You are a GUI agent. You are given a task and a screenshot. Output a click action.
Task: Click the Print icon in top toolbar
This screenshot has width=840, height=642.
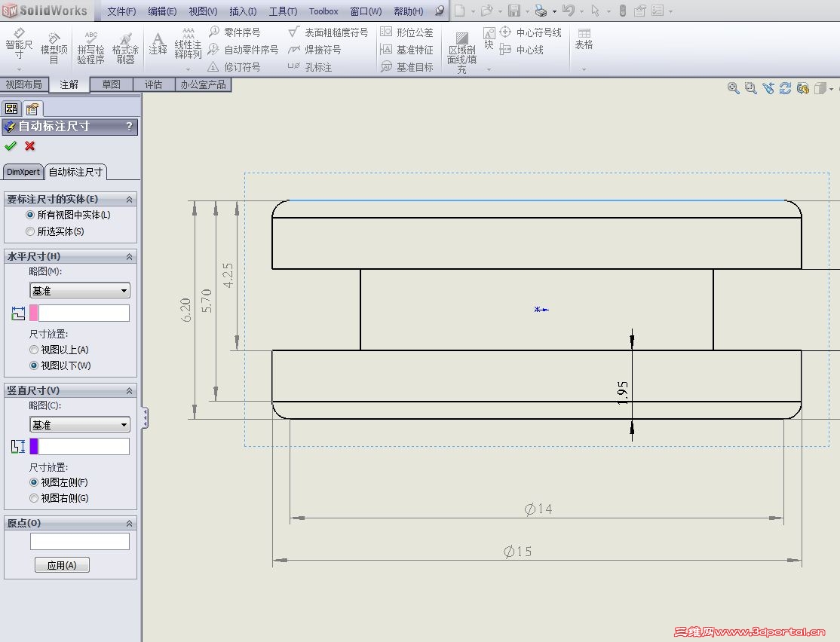pyautogui.click(x=541, y=11)
